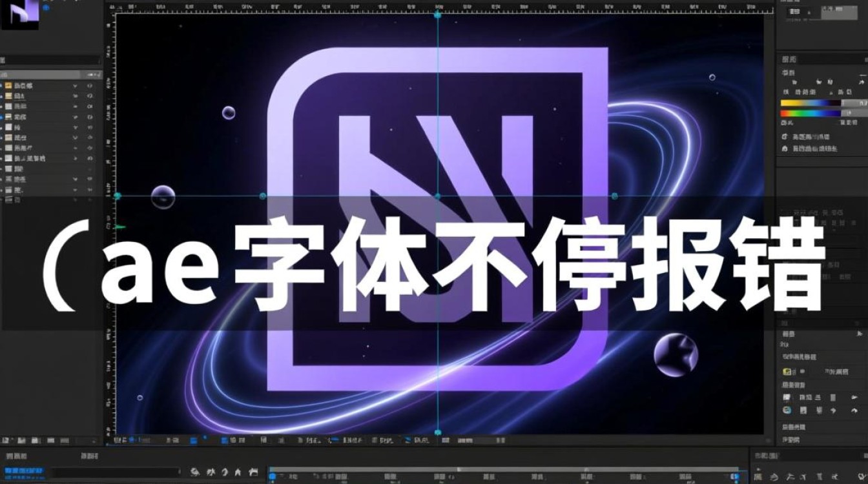The width and height of the screenshot is (868, 484).
Task: Click the rainbow spectrum color bar
Action: point(811,114)
